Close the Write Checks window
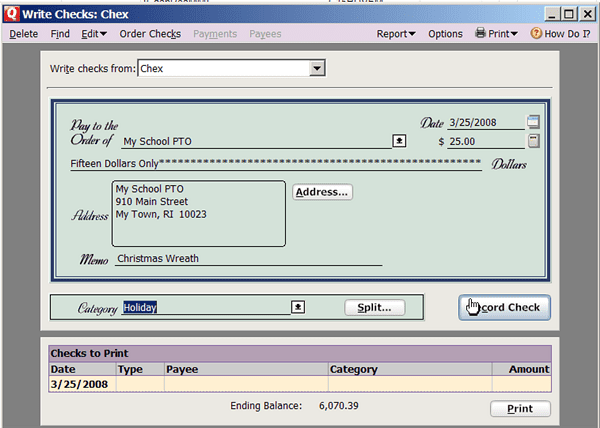This screenshot has height=428, width=600. [x=587, y=14]
